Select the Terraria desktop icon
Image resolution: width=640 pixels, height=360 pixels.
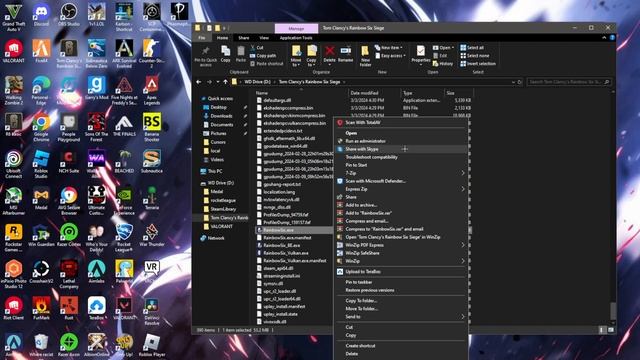[x=151, y=198]
